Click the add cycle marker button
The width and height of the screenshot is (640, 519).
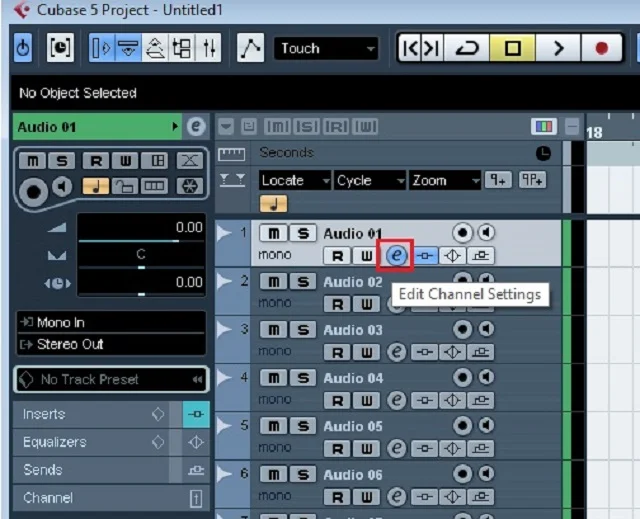click(x=532, y=180)
